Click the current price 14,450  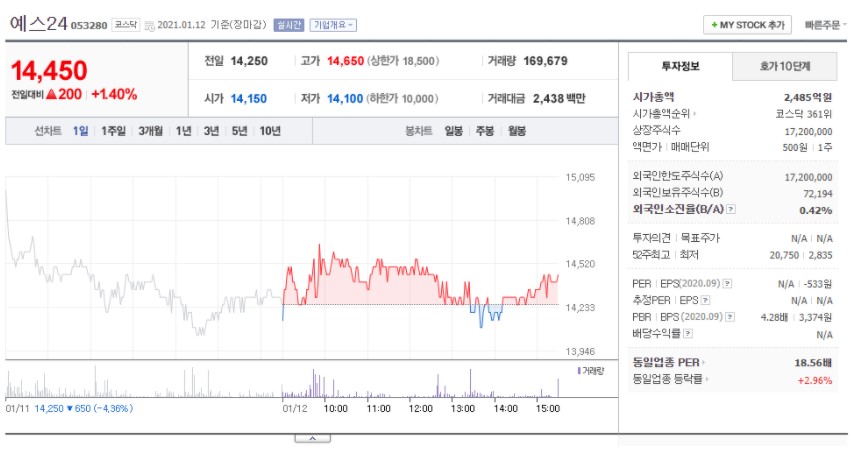[x=49, y=71]
